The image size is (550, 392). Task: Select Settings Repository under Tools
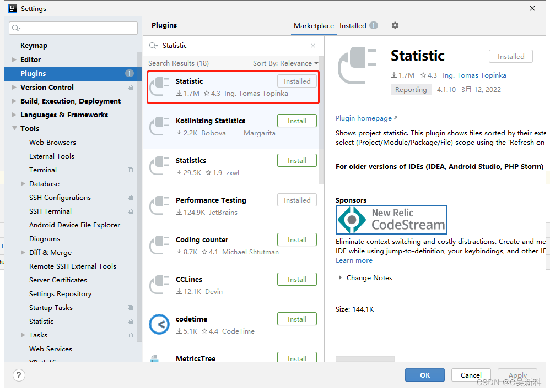tap(60, 294)
